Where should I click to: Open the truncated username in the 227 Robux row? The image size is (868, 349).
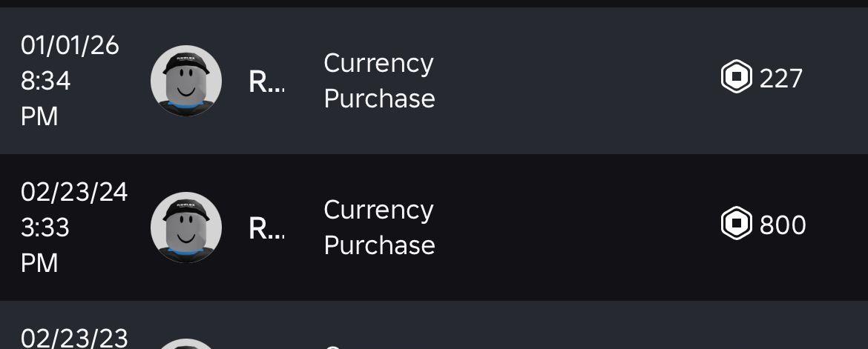tap(266, 82)
